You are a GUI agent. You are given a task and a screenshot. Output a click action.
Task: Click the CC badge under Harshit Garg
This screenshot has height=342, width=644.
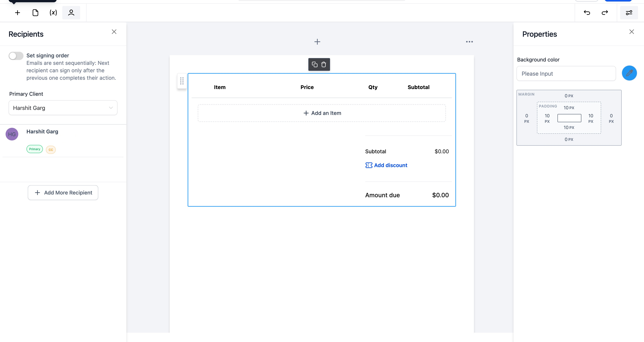(51, 150)
